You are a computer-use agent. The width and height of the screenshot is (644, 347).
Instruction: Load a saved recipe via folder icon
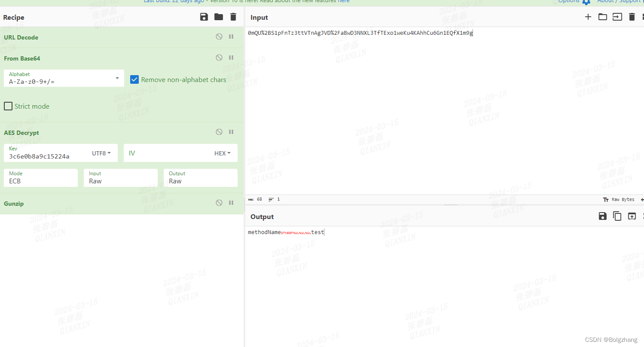[219, 17]
